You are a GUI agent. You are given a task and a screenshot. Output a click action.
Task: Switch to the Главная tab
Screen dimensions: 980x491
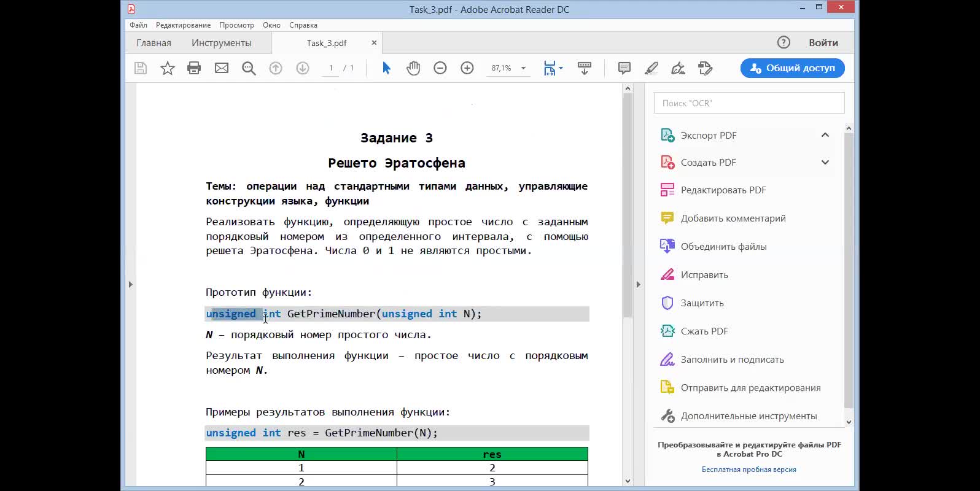(x=154, y=43)
